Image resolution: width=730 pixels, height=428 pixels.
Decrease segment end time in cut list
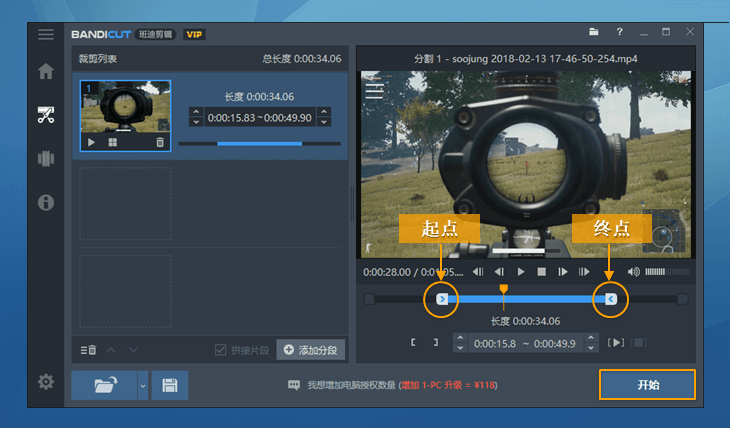pyautogui.click(x=324, y=122)
